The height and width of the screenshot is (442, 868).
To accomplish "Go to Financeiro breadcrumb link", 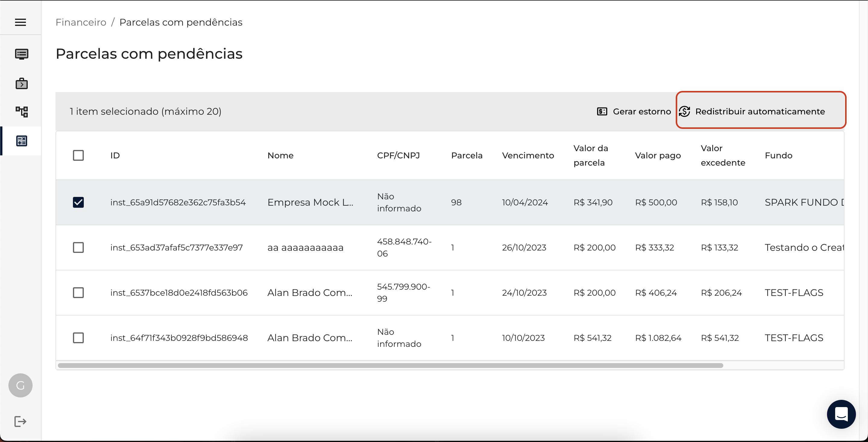I will [x=81, y=22].
